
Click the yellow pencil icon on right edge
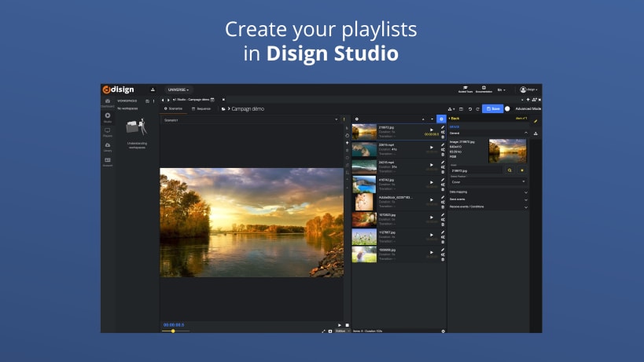coord(535,121)
